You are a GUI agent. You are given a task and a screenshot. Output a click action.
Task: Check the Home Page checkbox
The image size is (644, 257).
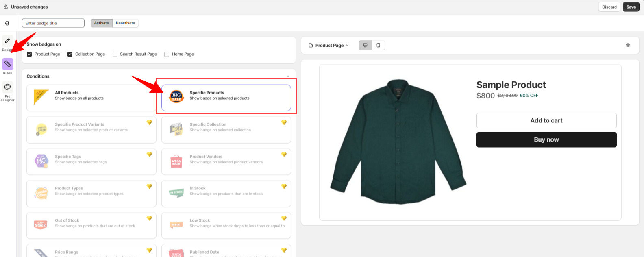coord(167,54)
